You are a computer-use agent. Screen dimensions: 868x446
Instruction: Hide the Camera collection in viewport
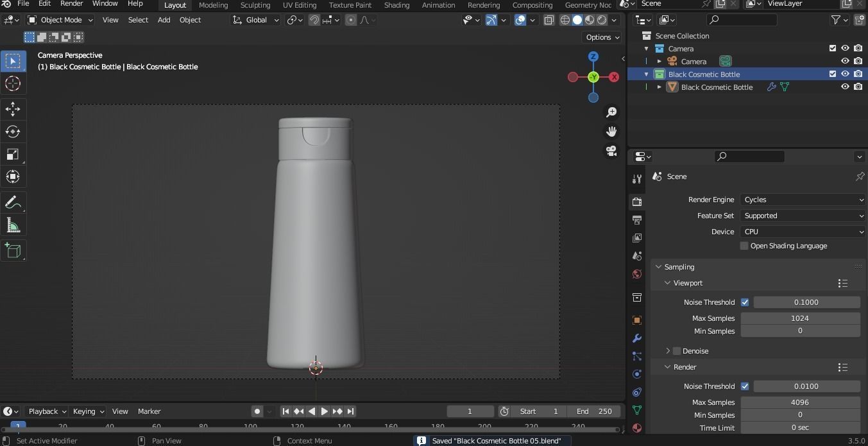point(845,48)
